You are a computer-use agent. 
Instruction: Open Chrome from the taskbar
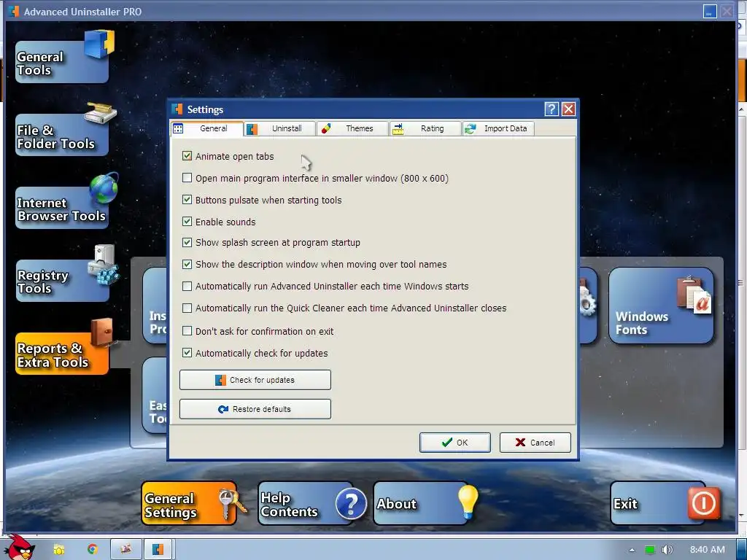[x=93, y=549]
